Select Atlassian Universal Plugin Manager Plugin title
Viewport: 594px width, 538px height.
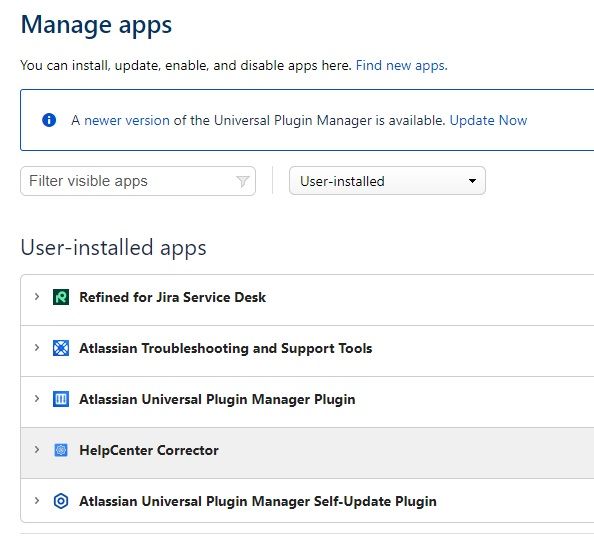[x=217, y=399]
